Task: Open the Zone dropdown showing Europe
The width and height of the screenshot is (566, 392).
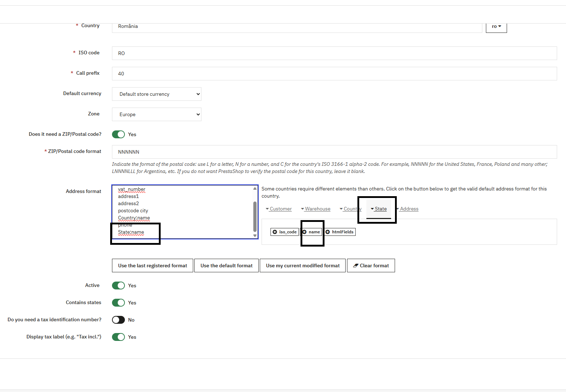Action: tap(156, 114)
